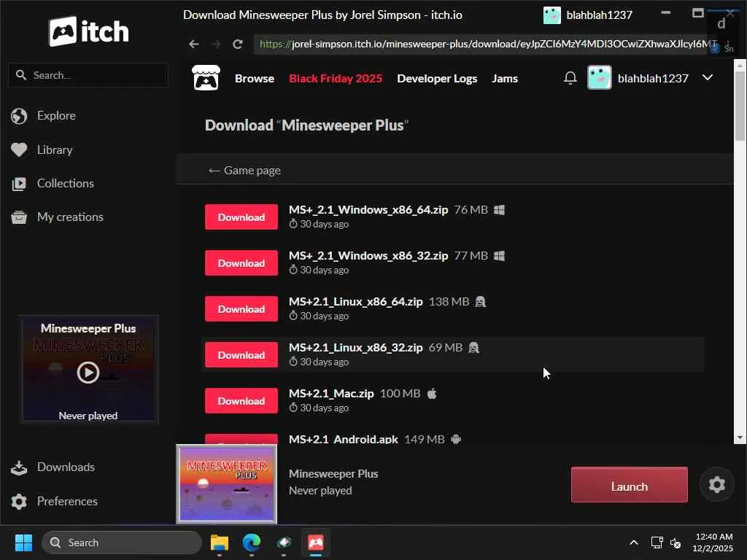Click the title bar blahblah1237 avatar
The image size is (747, 560).
pyautogui.click(x=551, y=15)
